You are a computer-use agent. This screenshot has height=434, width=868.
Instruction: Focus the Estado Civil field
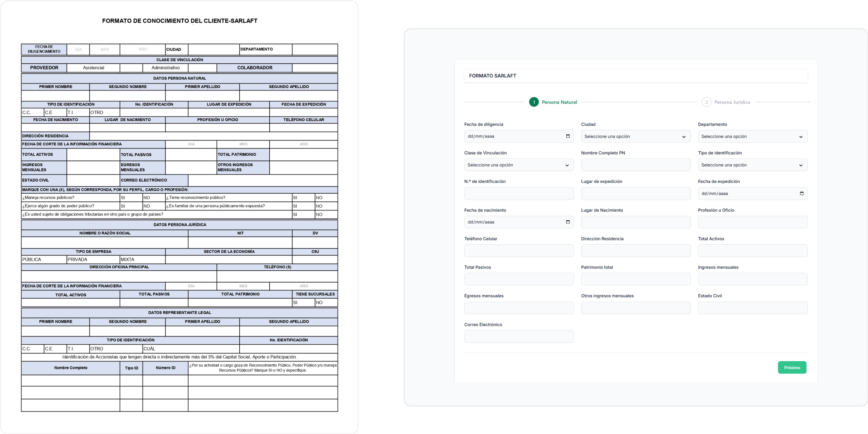coord(753,308)
